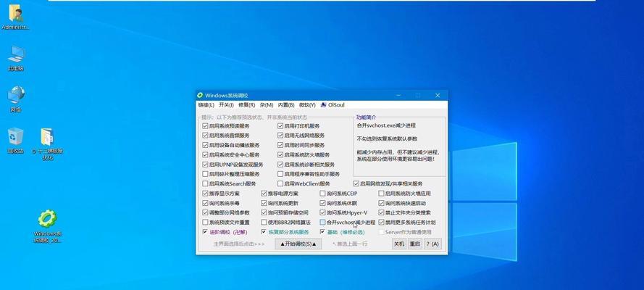The image size is (644, 290).
Task: Uncheck 调整部分网络参数 checkbox
Action: coord(205,212)
